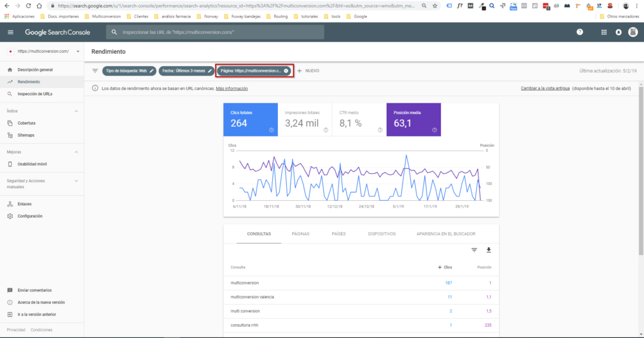Open the account profile avatar
The image size is (644, 338).
pos(633,32)
